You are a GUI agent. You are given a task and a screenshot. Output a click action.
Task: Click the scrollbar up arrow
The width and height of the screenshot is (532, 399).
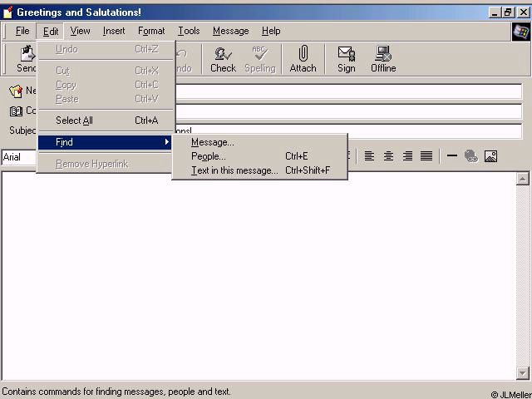click(x=523, y=179)
